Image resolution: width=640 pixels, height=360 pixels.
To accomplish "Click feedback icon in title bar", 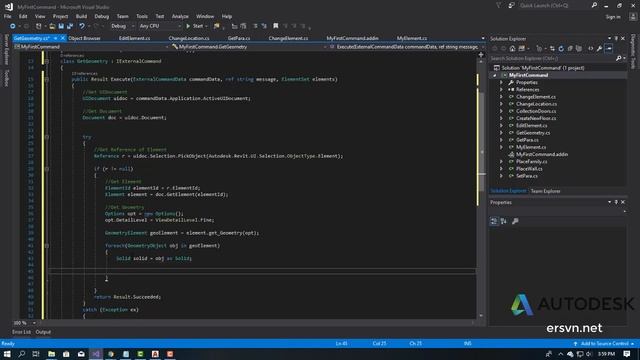I will [511, 5].
